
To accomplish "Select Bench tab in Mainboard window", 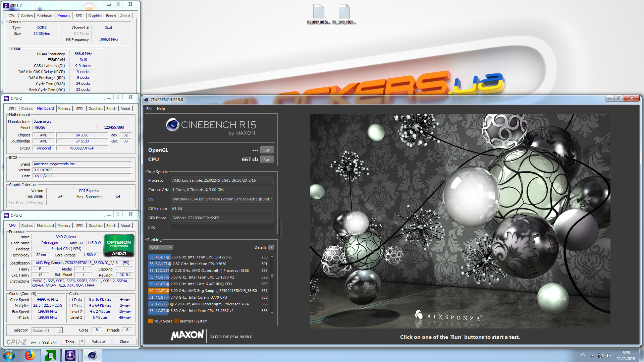I will 111,109.
